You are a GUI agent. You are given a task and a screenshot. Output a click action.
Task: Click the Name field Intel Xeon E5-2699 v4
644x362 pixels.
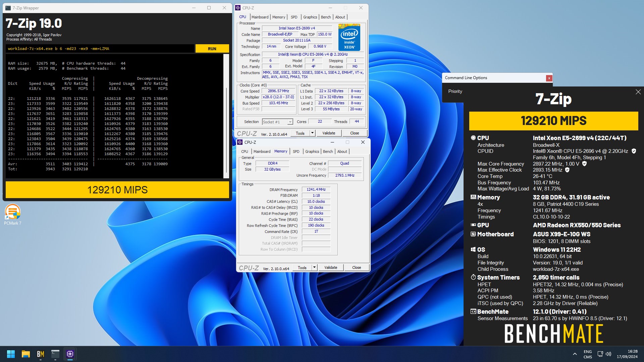click(x=297, y=28)
